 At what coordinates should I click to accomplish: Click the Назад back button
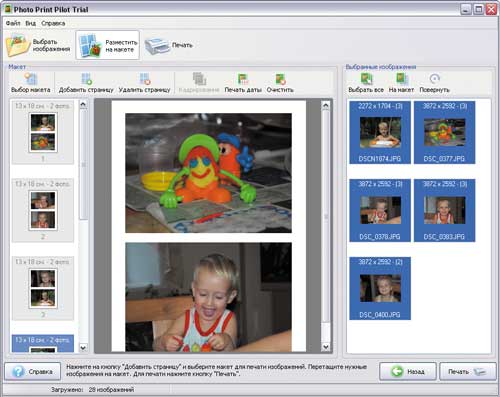[408, 371]
